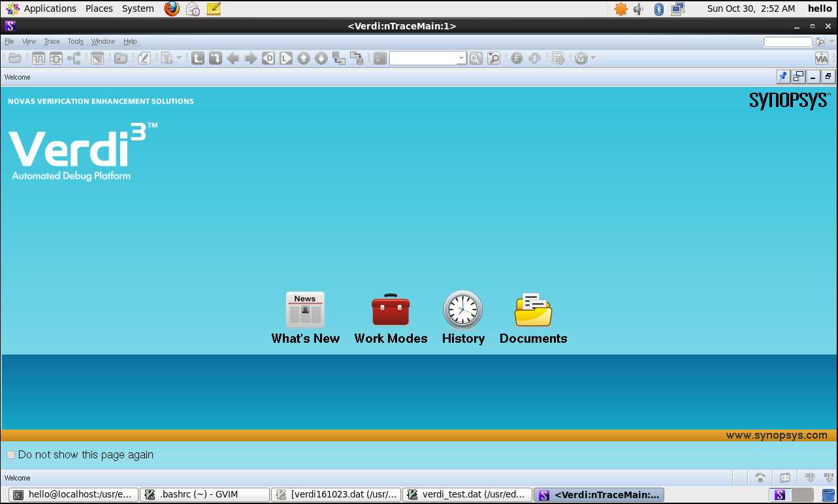838x504 pixels.
Task: Open the UVM icon dropdown arrow
Action: tap(594, 58)
